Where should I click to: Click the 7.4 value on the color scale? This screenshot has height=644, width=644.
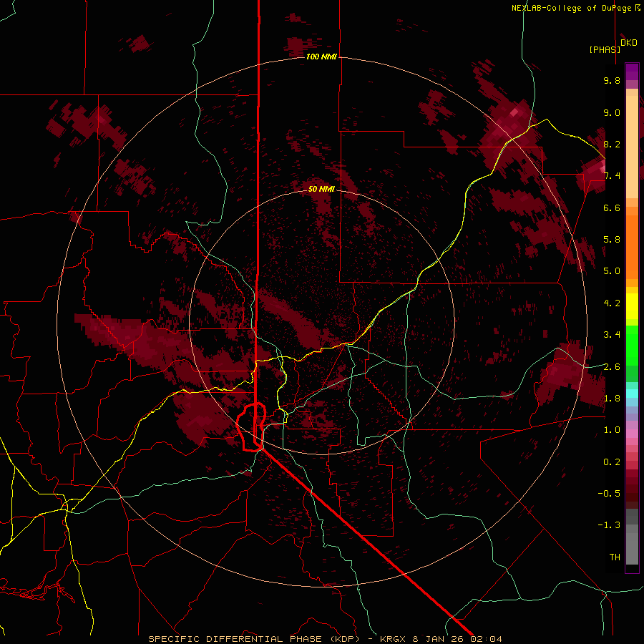pos(612,176)
